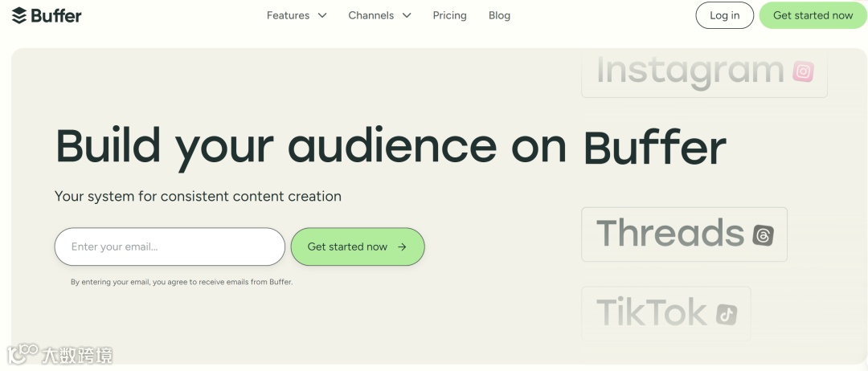Open the Channels menu
This screenshot has width=868, height=371.
point(371,15)
